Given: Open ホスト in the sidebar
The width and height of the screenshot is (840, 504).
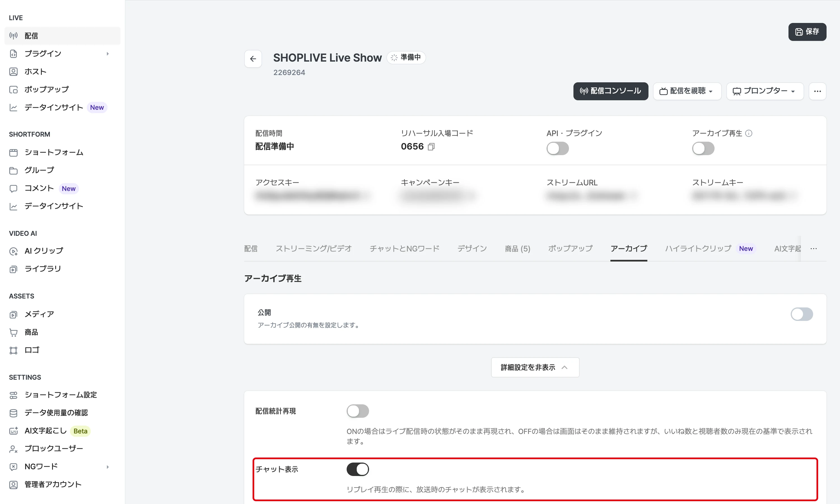Looking at the screenshot, I should point(62,72).
